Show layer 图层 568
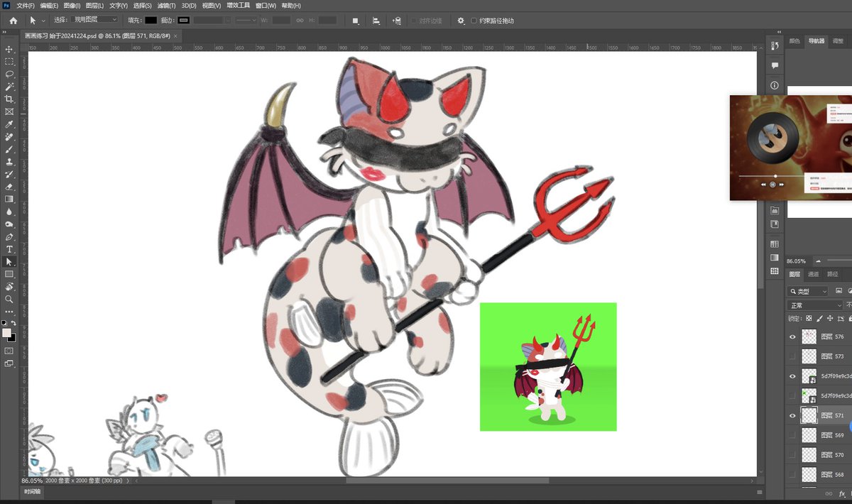This screenshot has height=504, width=852. 792,474
